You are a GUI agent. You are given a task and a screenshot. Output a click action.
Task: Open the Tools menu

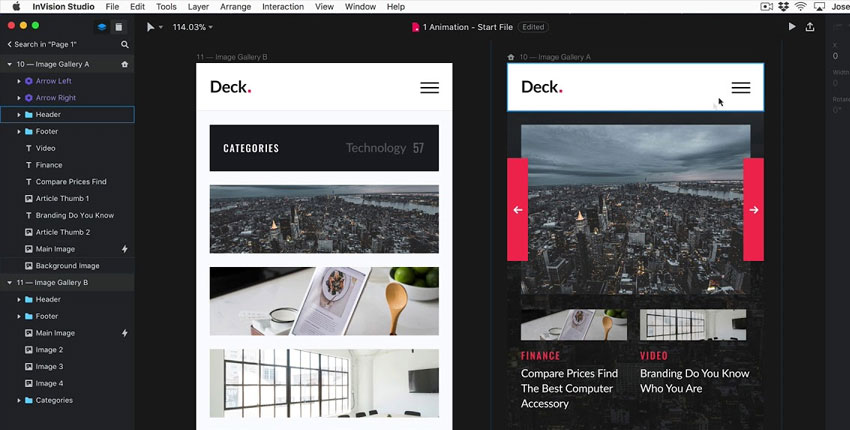tap(166, 7)
